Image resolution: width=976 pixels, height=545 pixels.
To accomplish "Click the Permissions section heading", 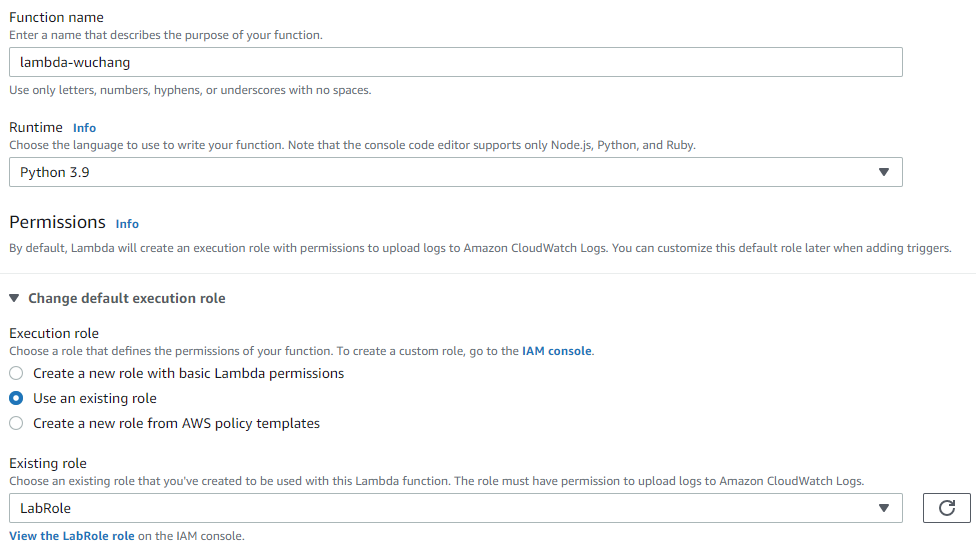I will click(57, 222).
